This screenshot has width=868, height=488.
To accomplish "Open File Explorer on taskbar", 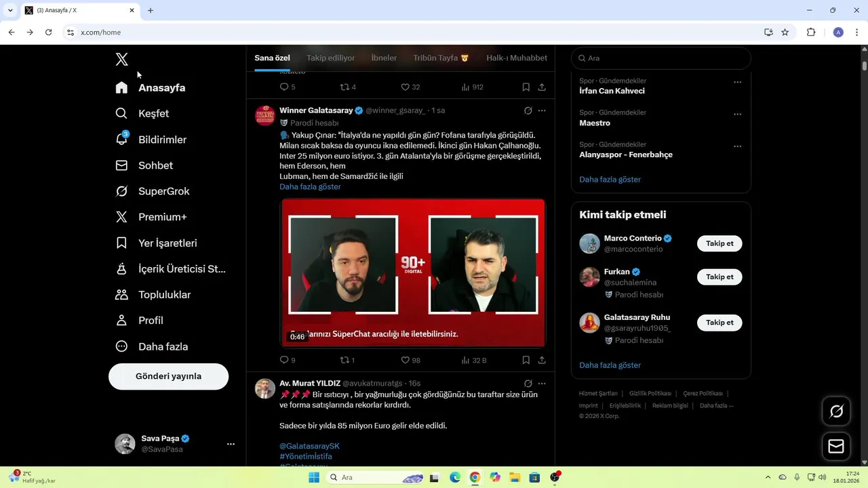I will click(515, 477).
